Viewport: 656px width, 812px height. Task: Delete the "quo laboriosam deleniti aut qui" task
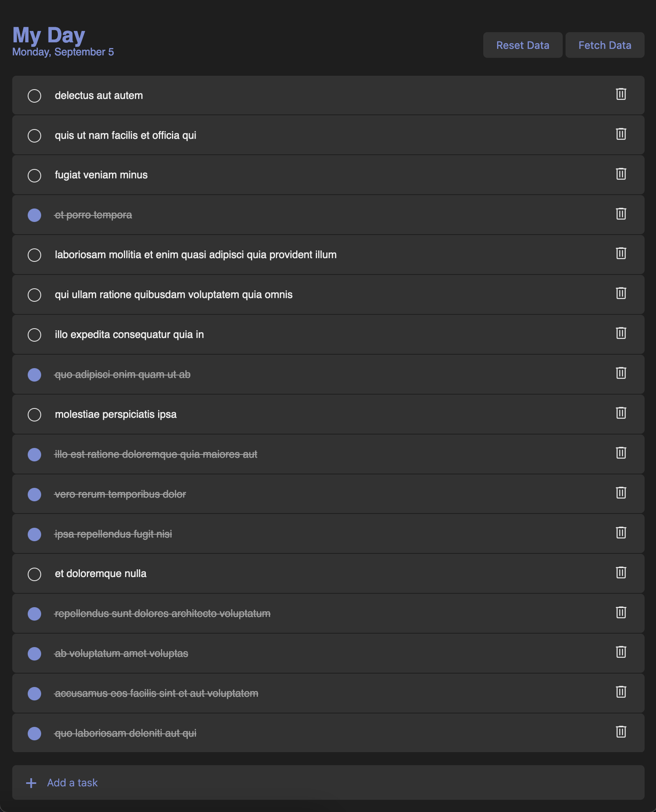(620, 731)
